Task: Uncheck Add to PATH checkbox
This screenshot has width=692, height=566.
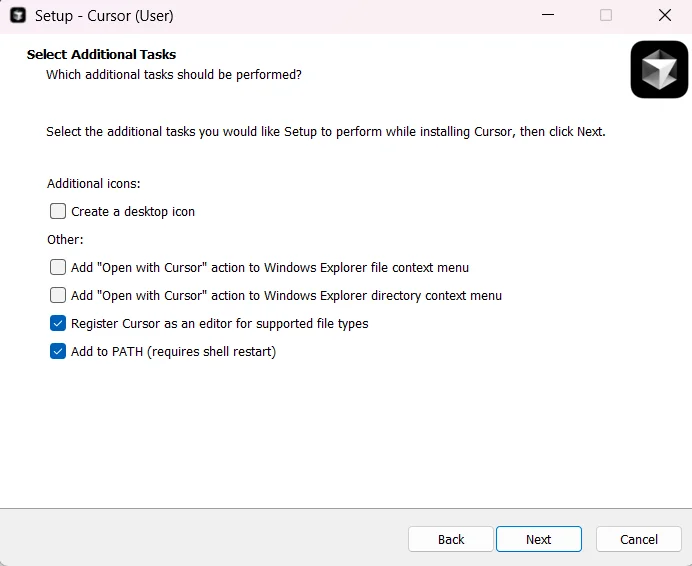Action: (58, 351)
